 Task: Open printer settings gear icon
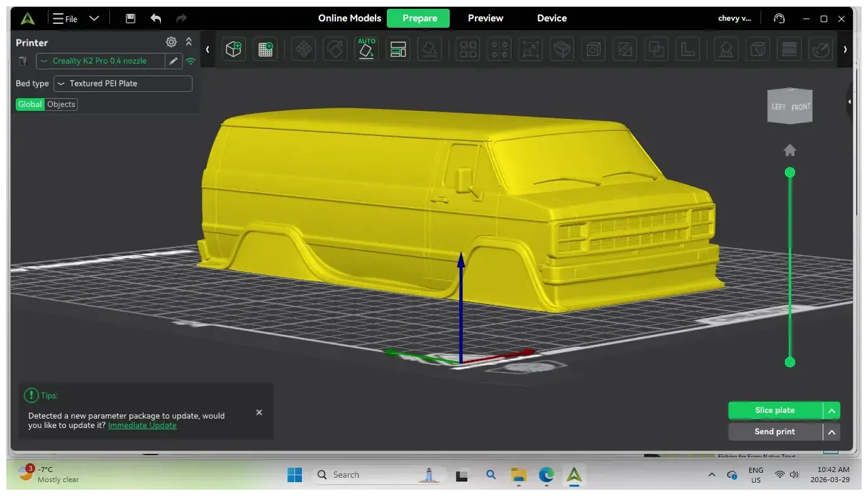pyautogui.click(x=171, y=42)
